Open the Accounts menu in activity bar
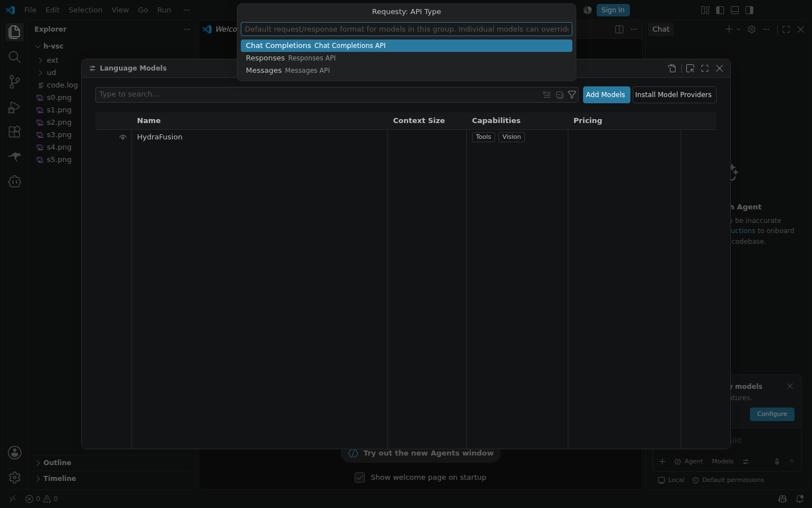The height and width of the screenshot is (508, 812). point(15,453)
